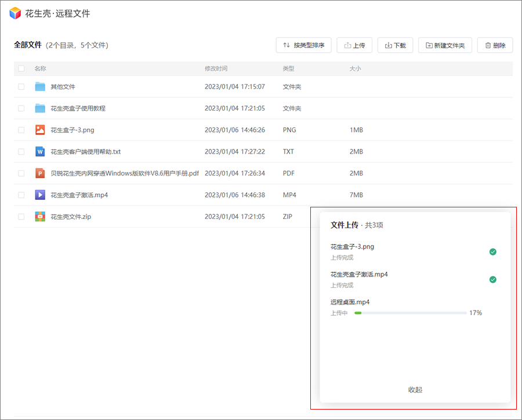522x420 pixels.
Task: Open the folder named 其他文件
Action: pyautogui.click(x=63, y=87)
